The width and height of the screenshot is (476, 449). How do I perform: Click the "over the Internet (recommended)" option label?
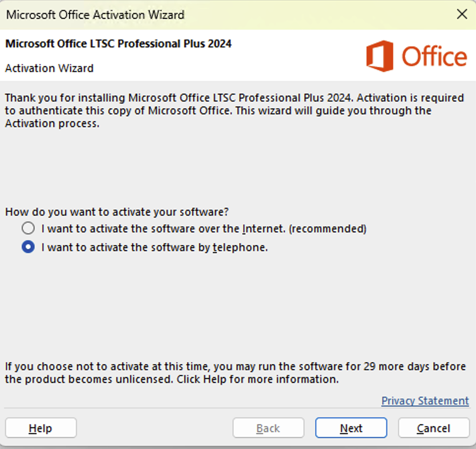click(x=204, y=228)
